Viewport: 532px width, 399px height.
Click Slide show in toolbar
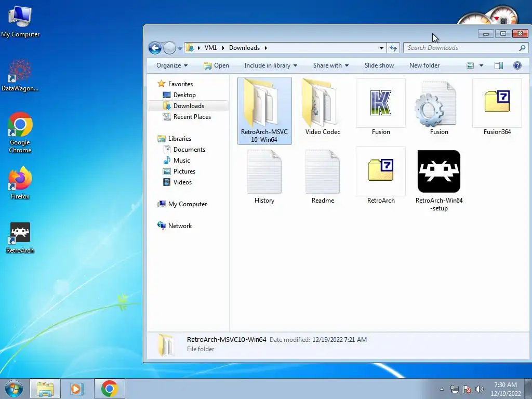point(379,65)
